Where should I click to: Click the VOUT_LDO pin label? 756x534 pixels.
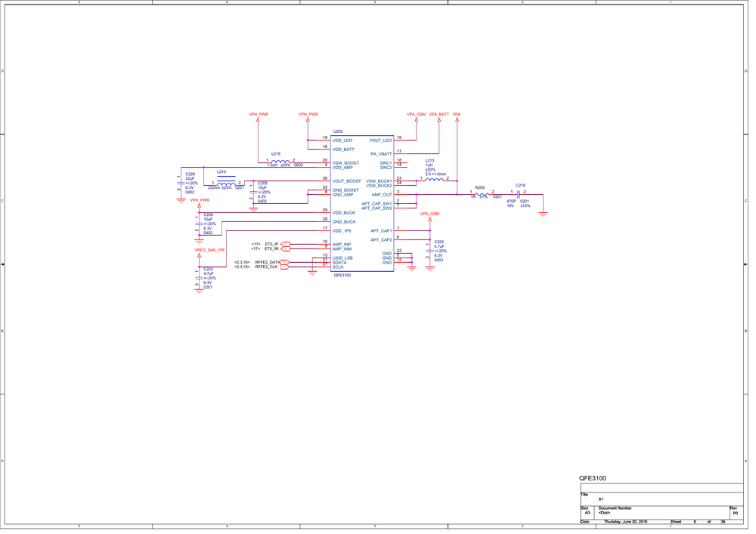click(x=381, y=140)
